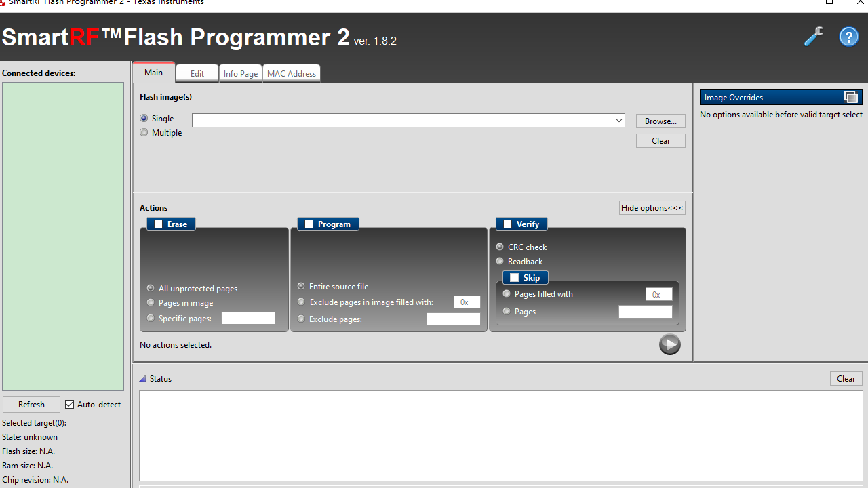Click 'Chip revision: N.A.' text
The height and width of the screenshot is (488, 868).
click(35, 480)
